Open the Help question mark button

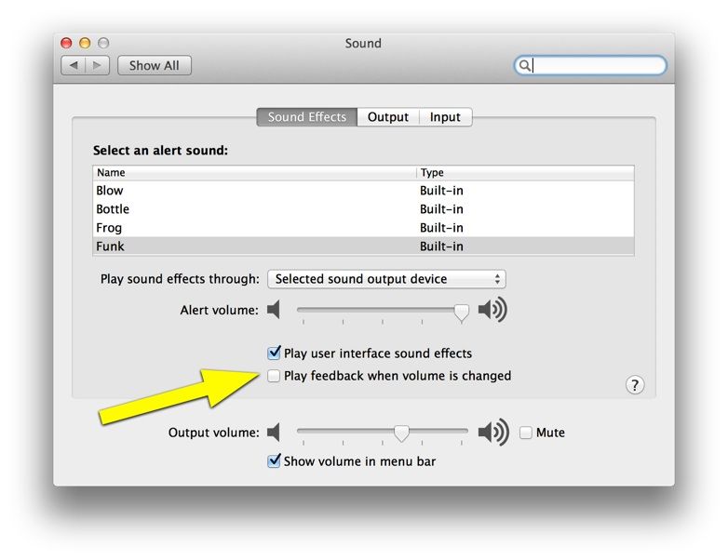tap(635, 385)
